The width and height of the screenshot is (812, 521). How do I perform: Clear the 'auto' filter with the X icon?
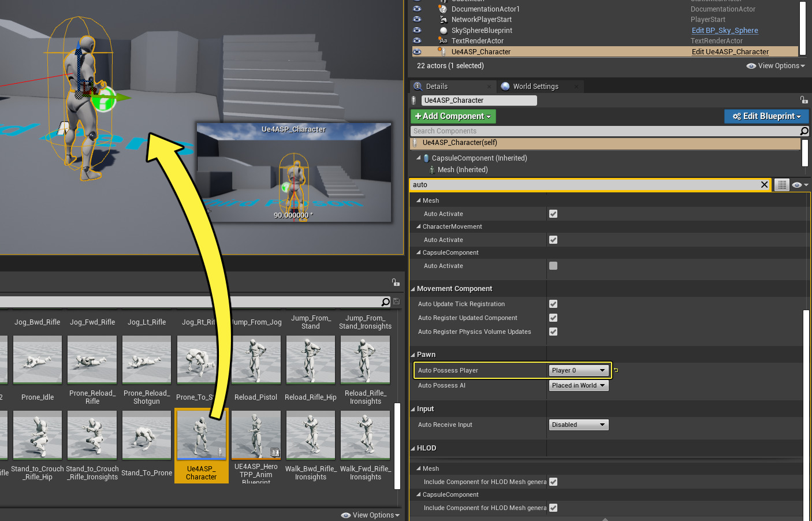coord(764,184)
